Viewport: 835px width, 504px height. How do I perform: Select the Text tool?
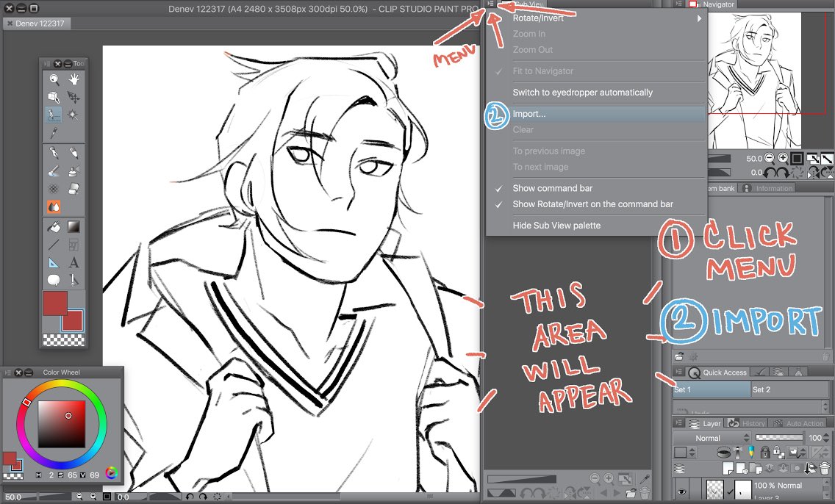coord(74,262)
